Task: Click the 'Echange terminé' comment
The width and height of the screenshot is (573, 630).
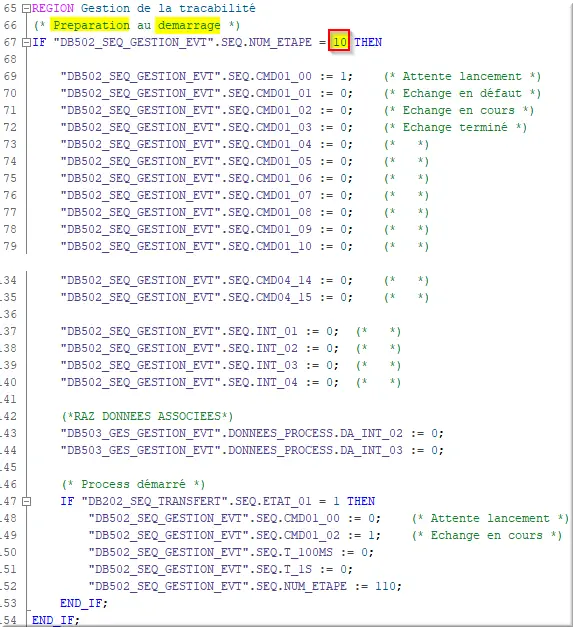Action: 455,127
